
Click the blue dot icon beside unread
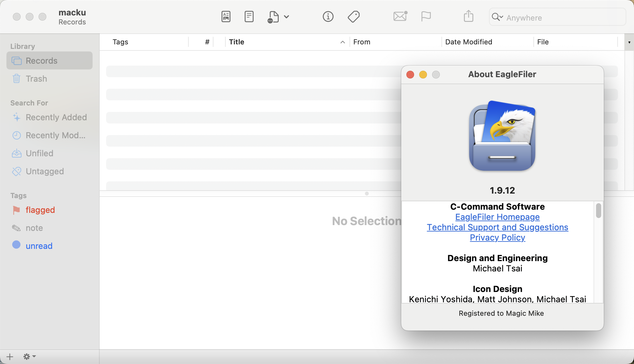(x=16, y=245)
